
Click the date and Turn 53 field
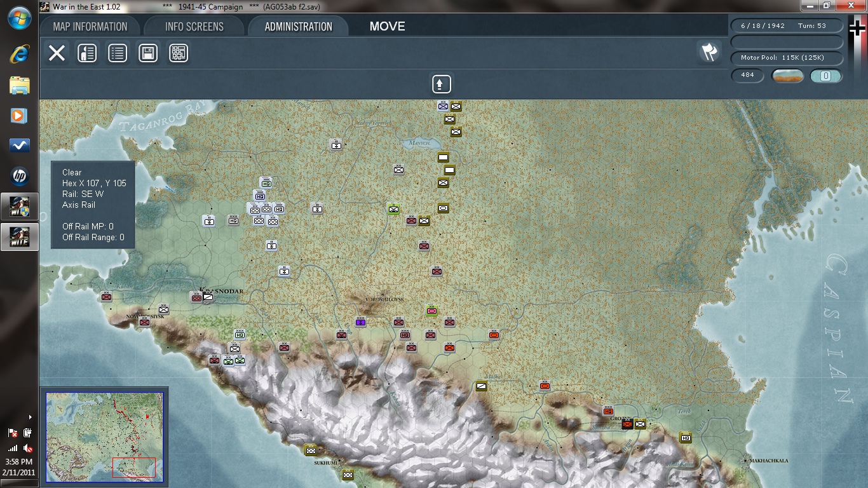[787, 26]
